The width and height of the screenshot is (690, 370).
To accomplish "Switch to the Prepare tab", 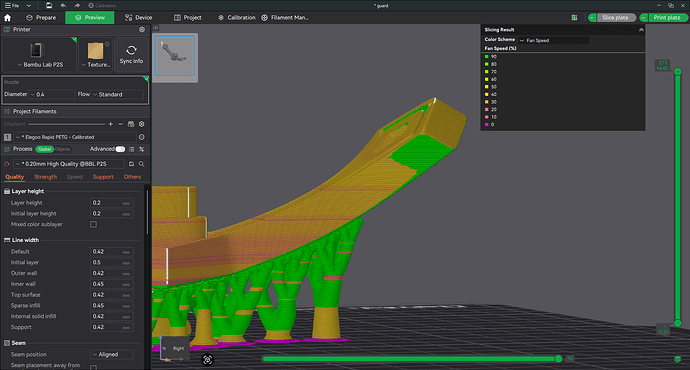I will (x=41, y=18).
